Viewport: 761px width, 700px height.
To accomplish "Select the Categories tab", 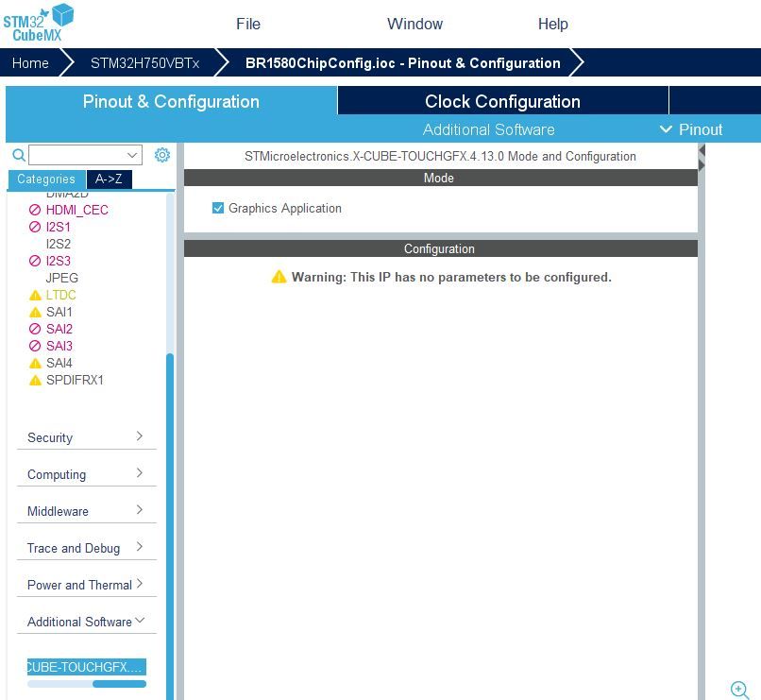I will (46, 179).
